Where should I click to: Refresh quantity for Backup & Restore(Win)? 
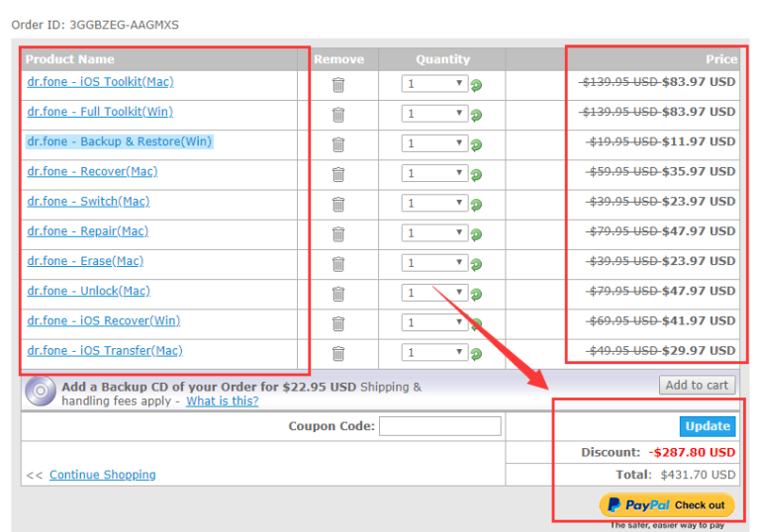[476, 145]
